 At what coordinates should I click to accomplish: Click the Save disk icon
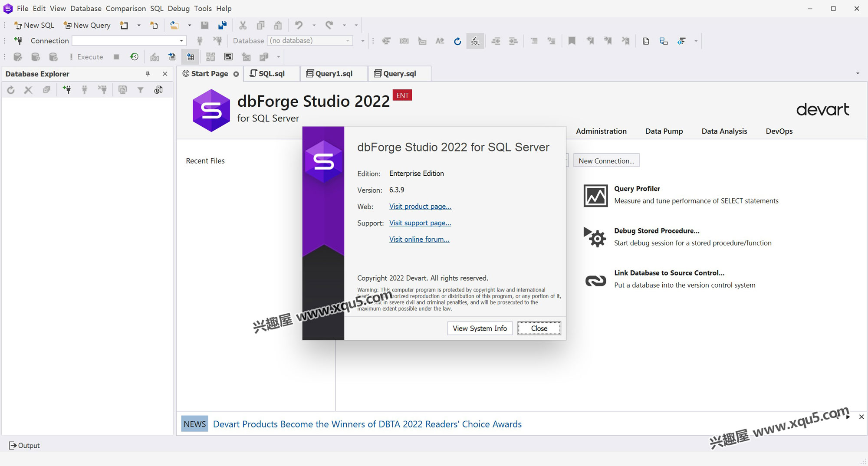tap(204, 25)
